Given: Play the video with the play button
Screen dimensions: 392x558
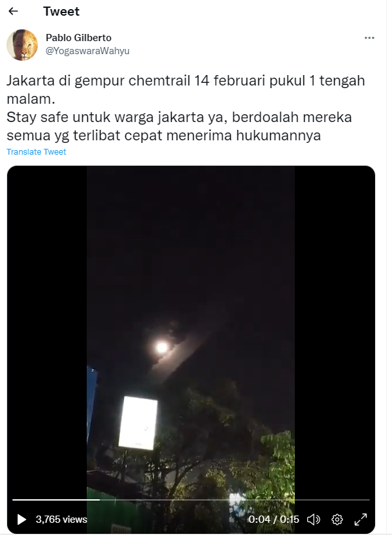Looking at the screenshot, I should click(x=22, y=519).
